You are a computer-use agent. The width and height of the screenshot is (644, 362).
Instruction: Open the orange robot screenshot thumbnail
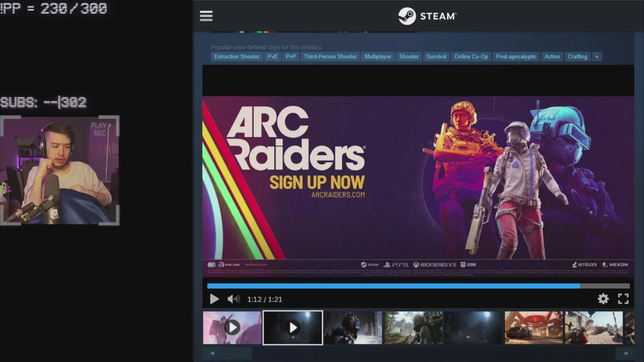click(x=534, y=328)
